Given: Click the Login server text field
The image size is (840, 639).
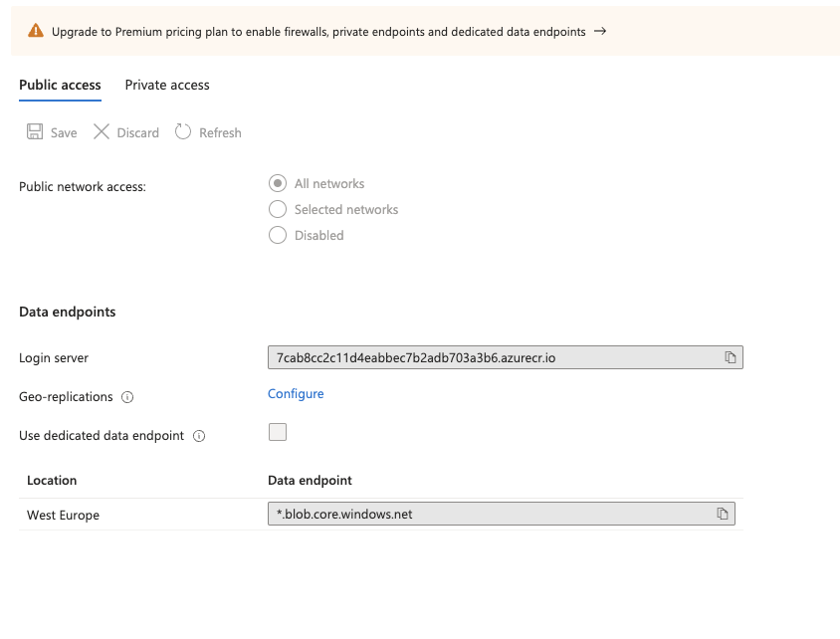Looking at the screenshot, I should tap(488, 357).
